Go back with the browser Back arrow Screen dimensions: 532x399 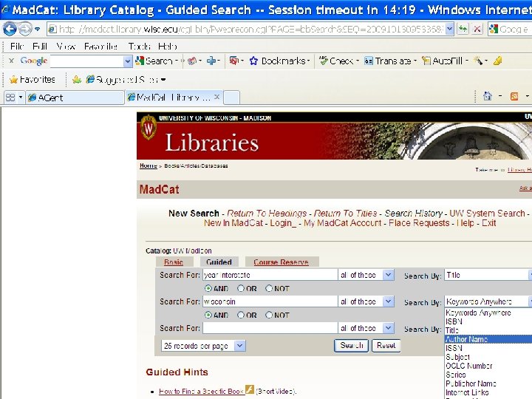click(10, 29)
